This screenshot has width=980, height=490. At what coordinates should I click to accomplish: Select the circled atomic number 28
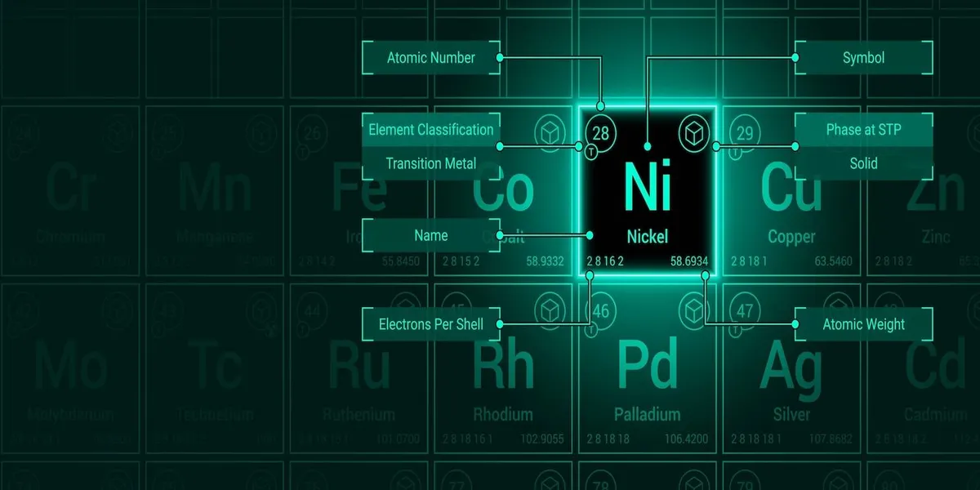[x=600, y=133]
